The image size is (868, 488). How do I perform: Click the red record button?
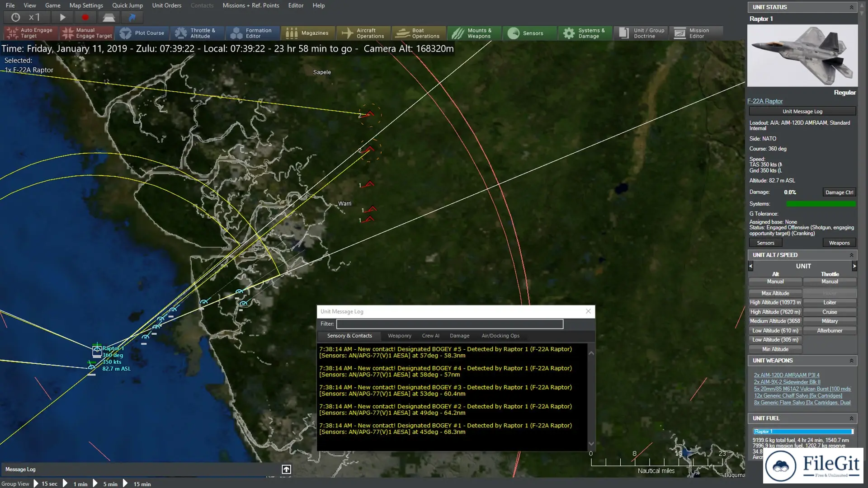[x=85, y=17]
